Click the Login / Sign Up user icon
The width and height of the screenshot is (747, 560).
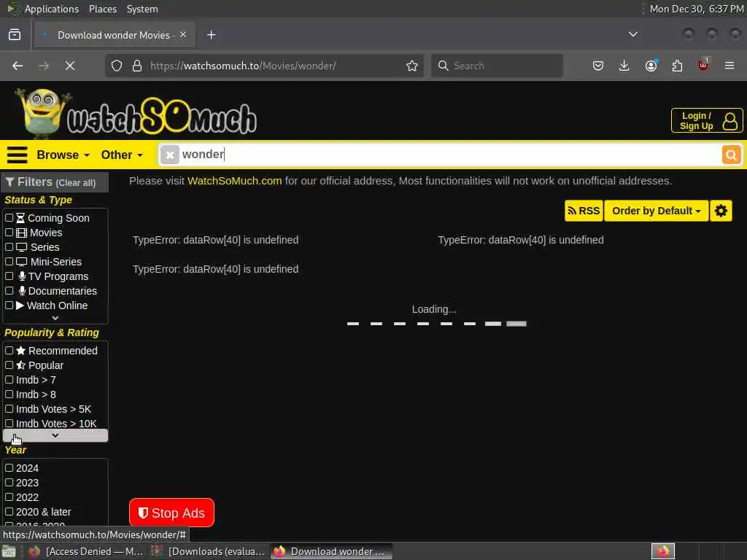729,121
